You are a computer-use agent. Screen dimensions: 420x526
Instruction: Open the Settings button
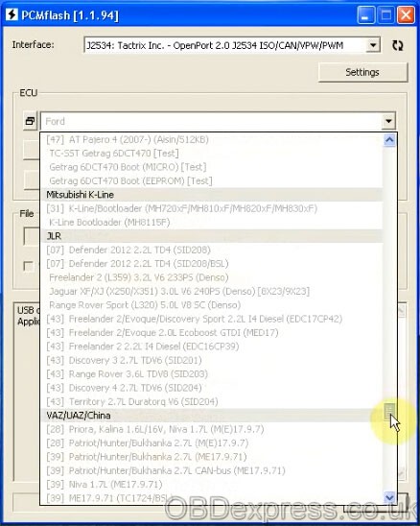(x=362, y=72)
